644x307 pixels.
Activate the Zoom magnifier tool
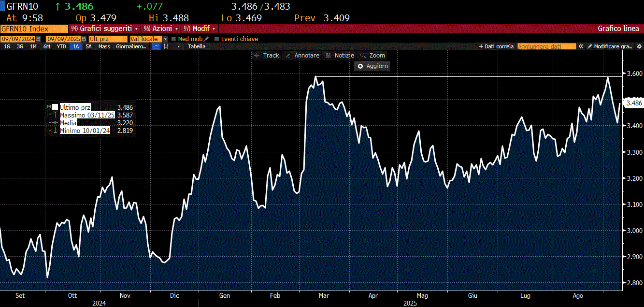tap(372, 56)
